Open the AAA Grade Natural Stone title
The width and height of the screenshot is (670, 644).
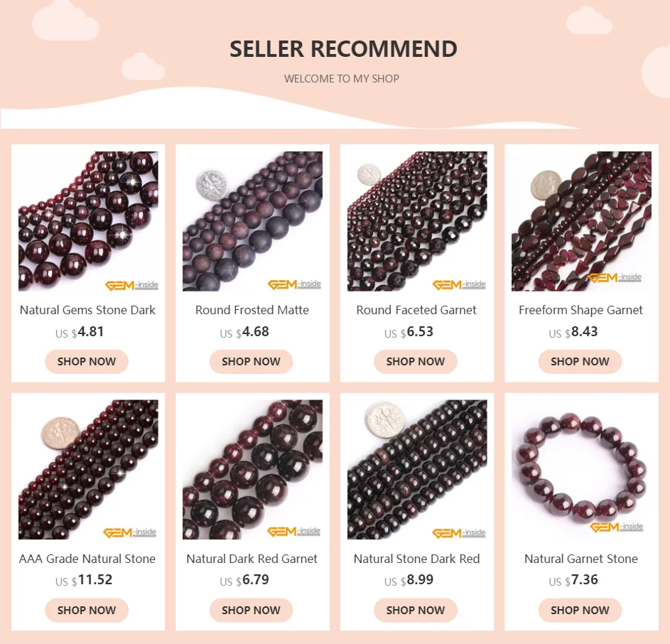pyautogui.click(x=87, y=559)
